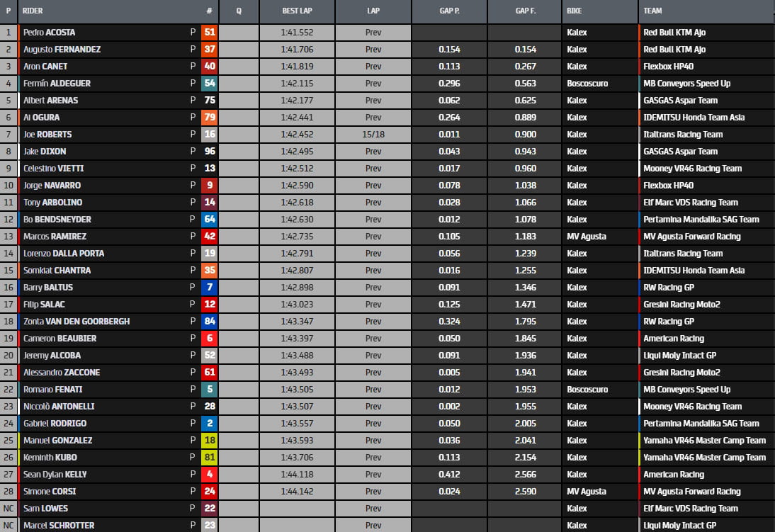This screenshot has width=775, height=532.
Task: Click Joe Roberts's 15/18 lap cell
Action: coord(373,135)
